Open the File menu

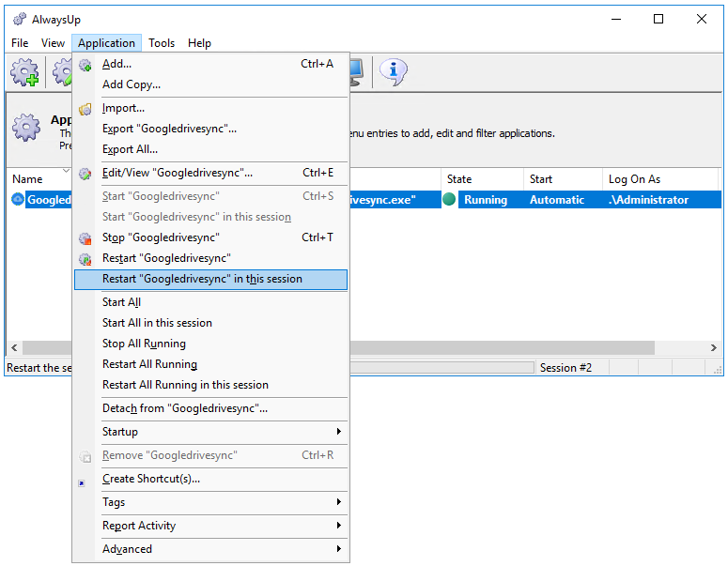point(20,42)
